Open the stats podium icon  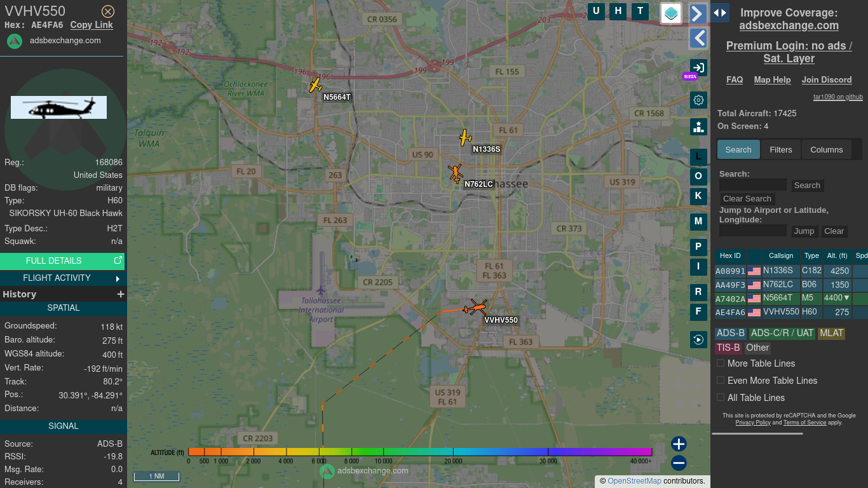(698, 126)
